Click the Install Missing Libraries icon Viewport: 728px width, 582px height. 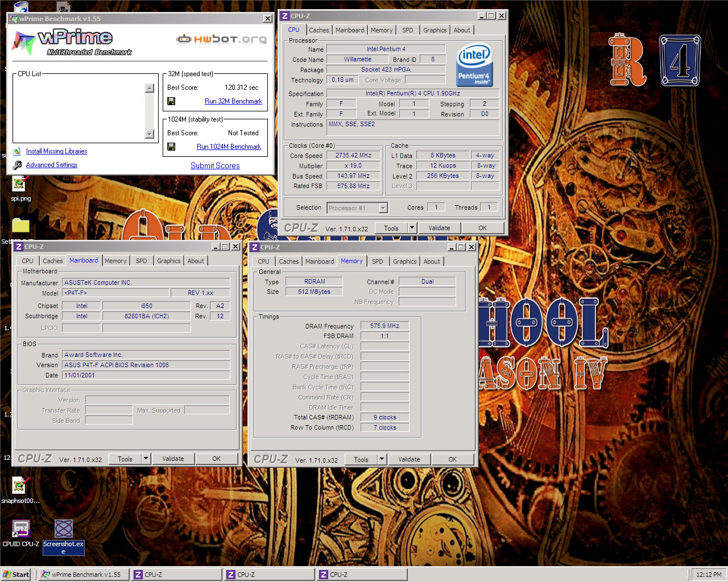coord(17,151)
